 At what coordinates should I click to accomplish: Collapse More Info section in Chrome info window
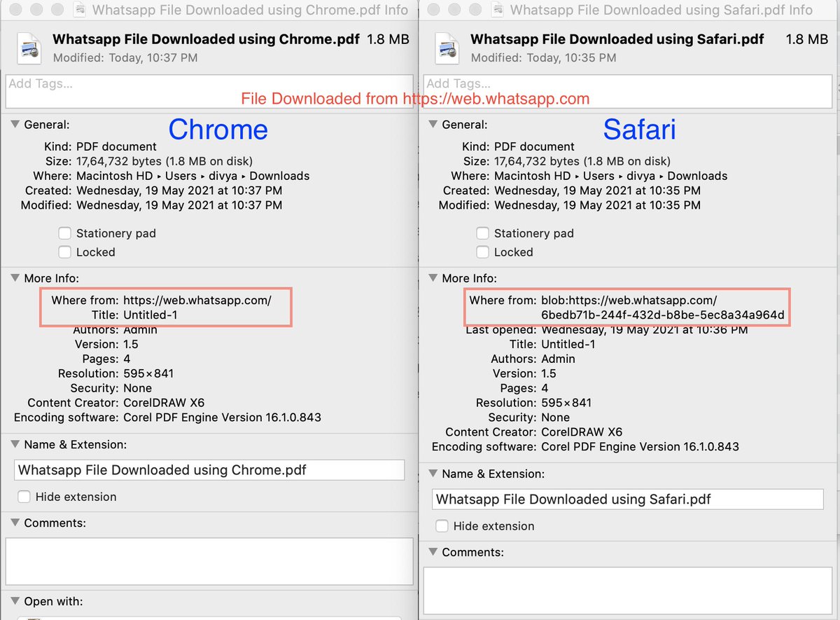[15, 278]
